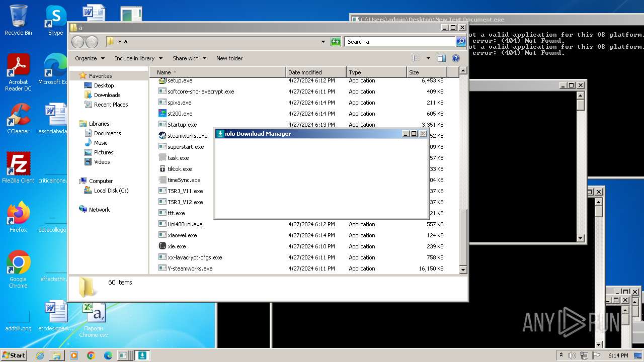Click New folder in Explorer toolbar
Screen dimensions: 644x362
point(229,58)
